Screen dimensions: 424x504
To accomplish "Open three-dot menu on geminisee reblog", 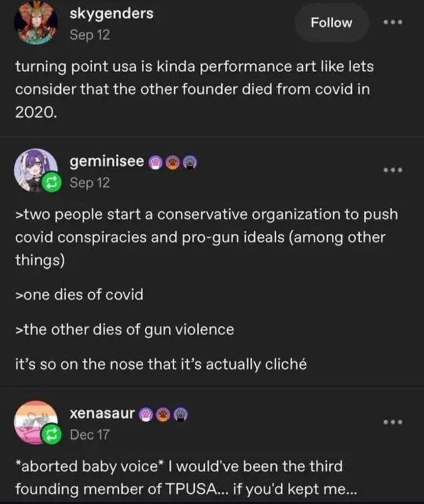I will (x=393, y=170).
